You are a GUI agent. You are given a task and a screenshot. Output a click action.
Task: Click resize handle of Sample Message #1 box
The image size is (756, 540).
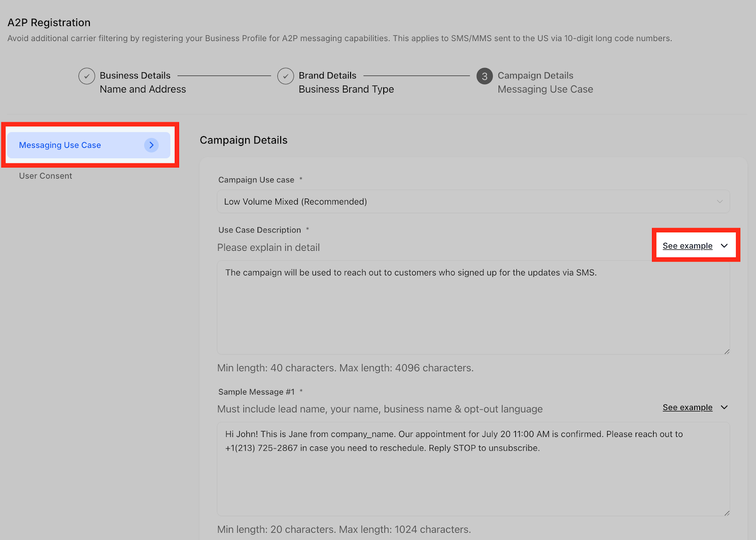click(x=727, y=513)
